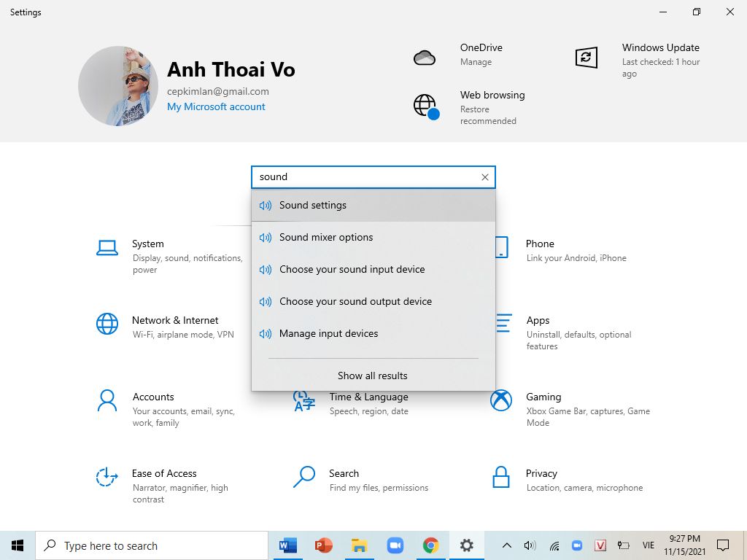The height and width of the screenshot is (560, 747).
Task: Click the tray volume speaker icon
Action: point(530,545)
